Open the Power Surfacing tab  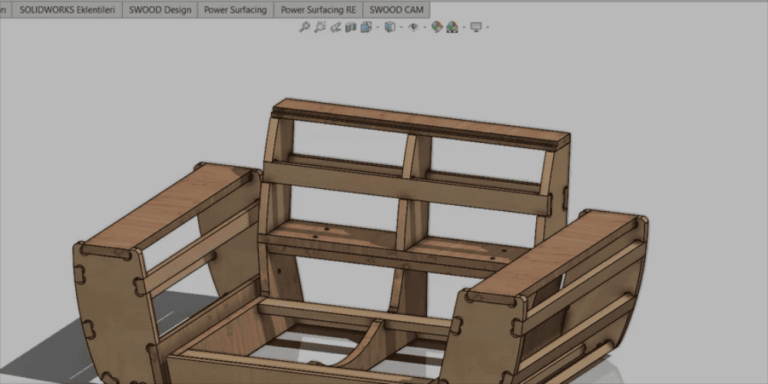[x=236, y=10]
